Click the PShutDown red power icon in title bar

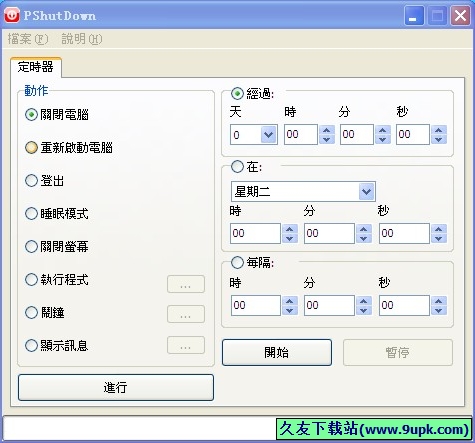click(x=12, y=15)
